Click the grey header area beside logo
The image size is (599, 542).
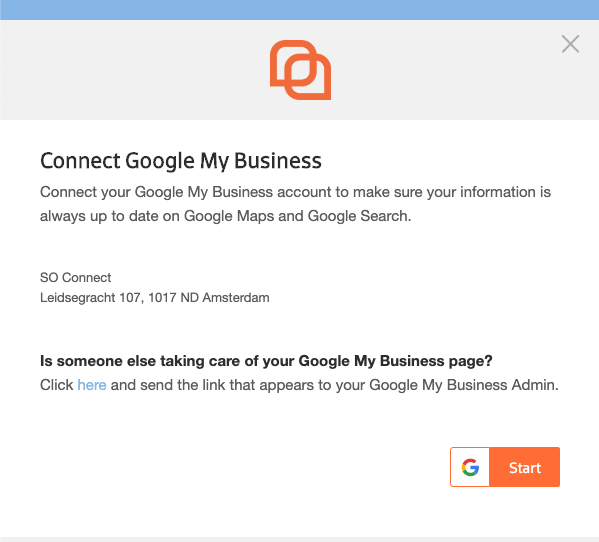[x=134, y=70]
